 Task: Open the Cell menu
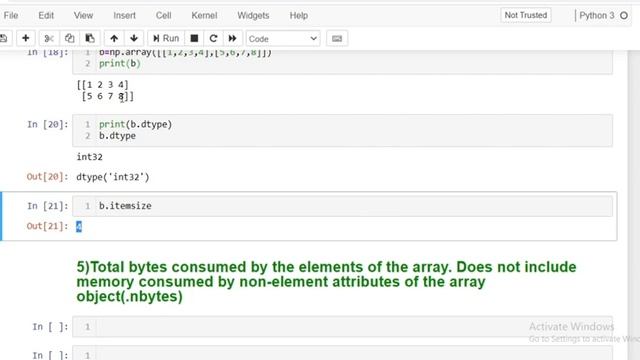(163, 16)
